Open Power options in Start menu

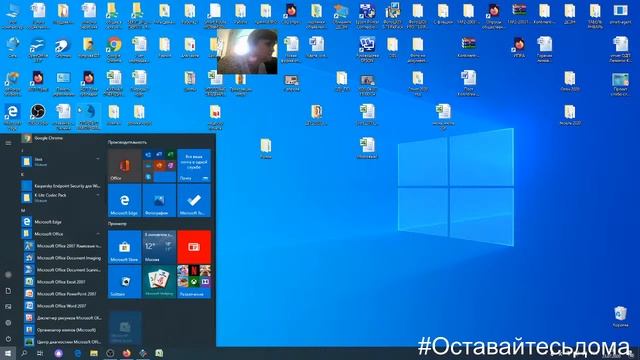click(x=8, y=339)
